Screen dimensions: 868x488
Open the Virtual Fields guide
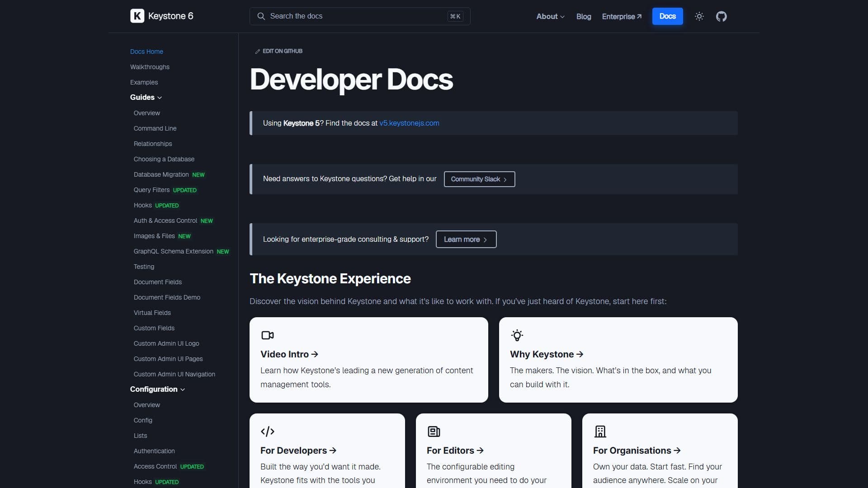(152, 313)
